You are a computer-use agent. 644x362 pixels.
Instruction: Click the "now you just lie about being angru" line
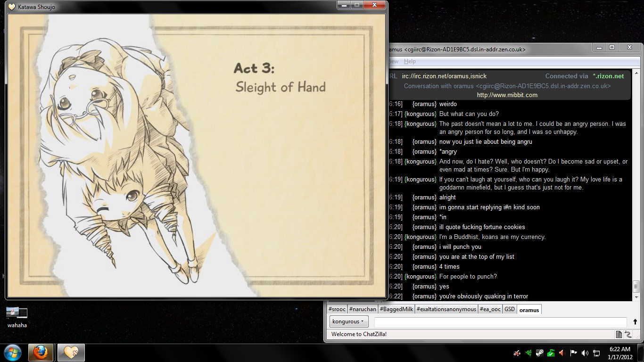coord(486,141)
